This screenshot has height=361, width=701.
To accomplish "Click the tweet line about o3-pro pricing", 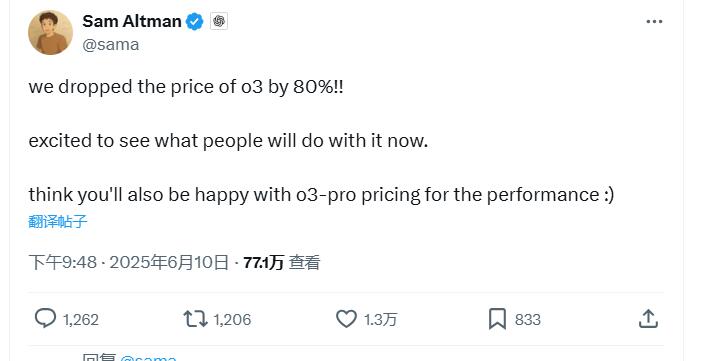I will (321, 195).
